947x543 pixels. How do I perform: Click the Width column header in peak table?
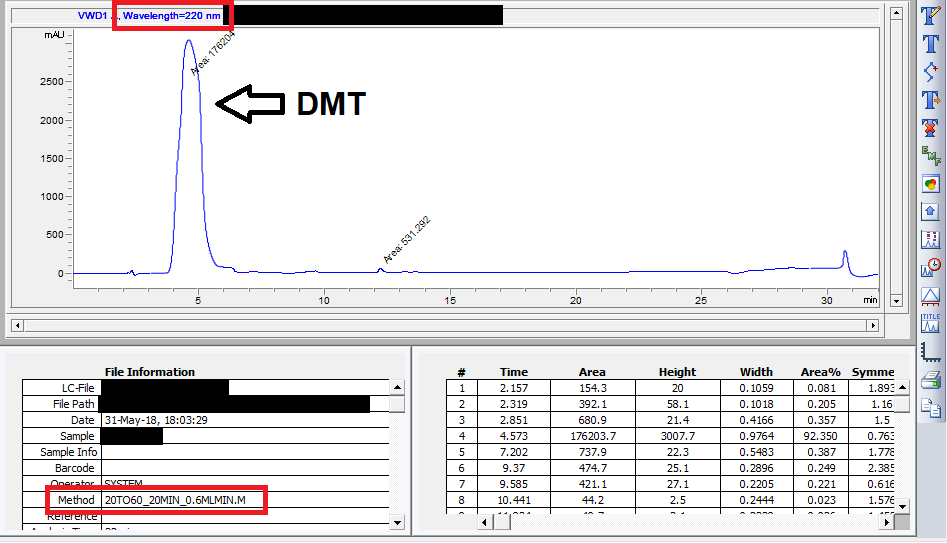click(756, 372)
